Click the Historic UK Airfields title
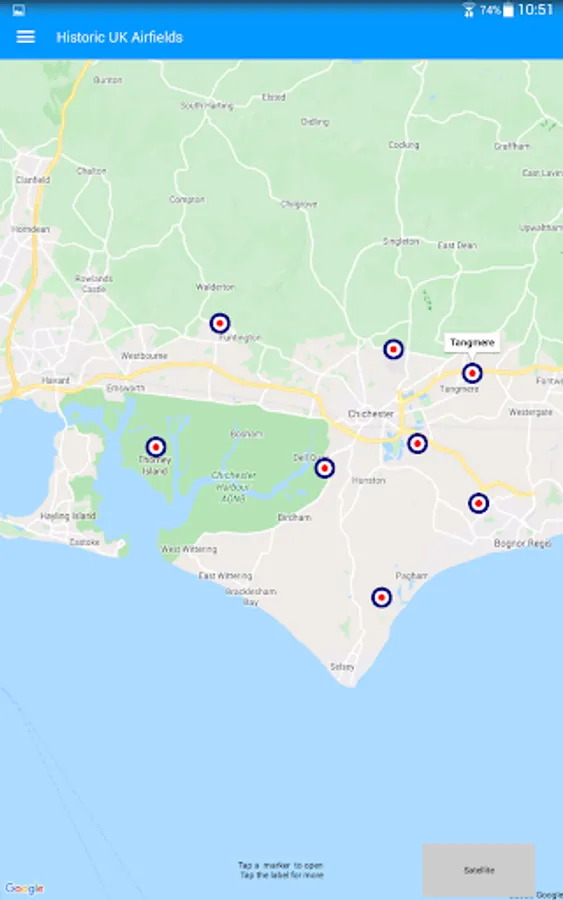This screenshot has height=900, width=563. pyautogui.click(x=119, y=37)
